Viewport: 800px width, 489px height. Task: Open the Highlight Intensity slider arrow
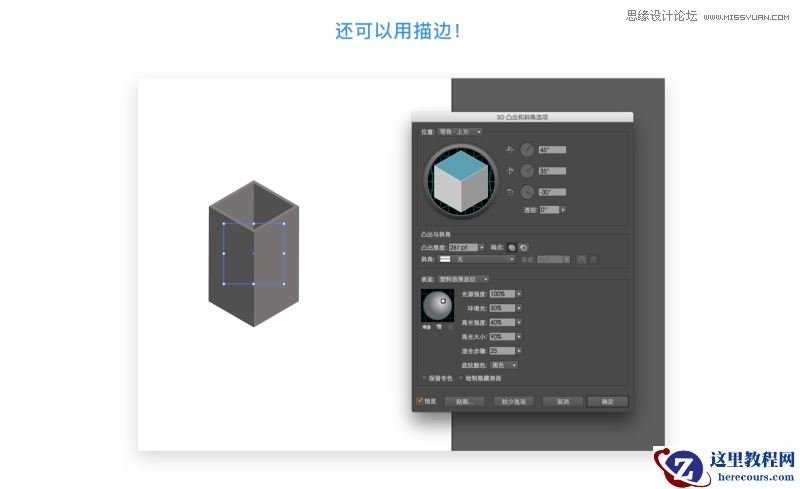click(519, 323)
